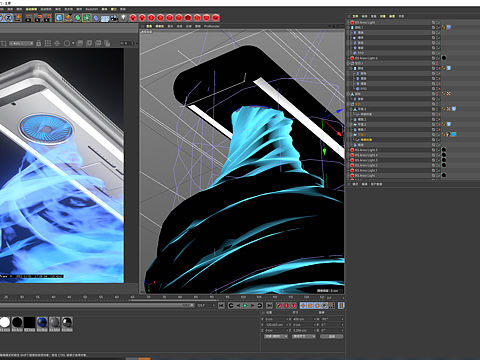This screenshot has height=360, width=480.
Task: Click the green axis handle in viewport
Action: click(324, 152)
